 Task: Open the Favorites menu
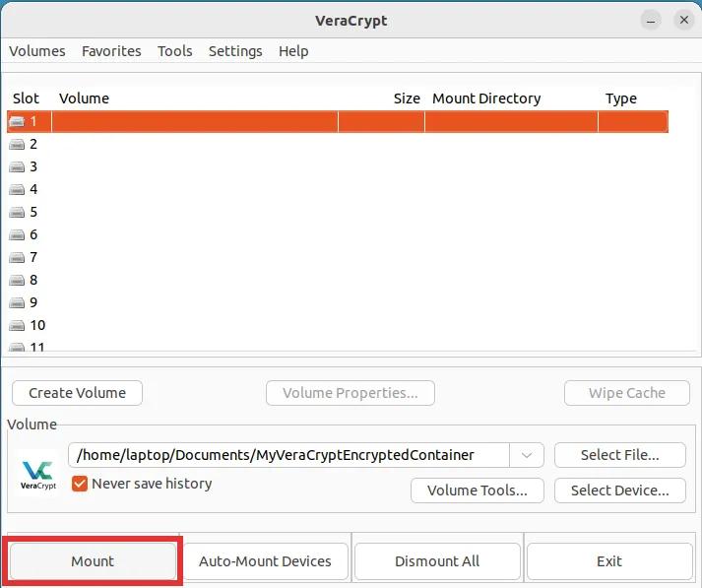click(x=111, y=51)
